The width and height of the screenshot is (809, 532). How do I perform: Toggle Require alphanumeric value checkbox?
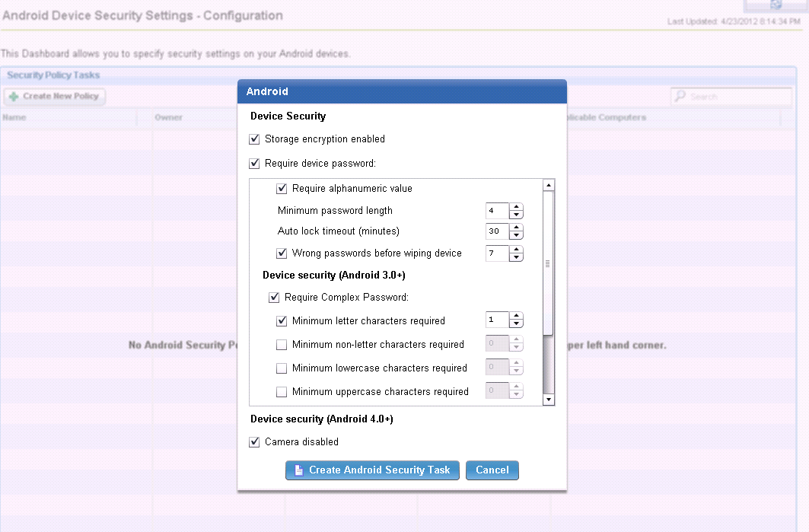(x=282, y=189)
